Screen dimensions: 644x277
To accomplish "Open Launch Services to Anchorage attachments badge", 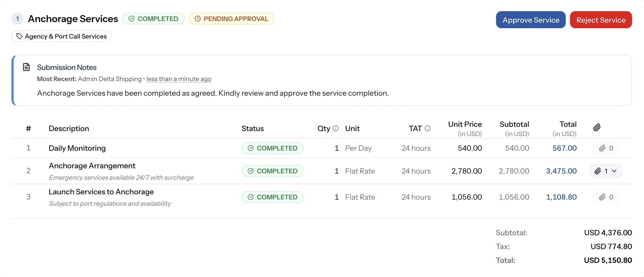I will coord(606,197).
